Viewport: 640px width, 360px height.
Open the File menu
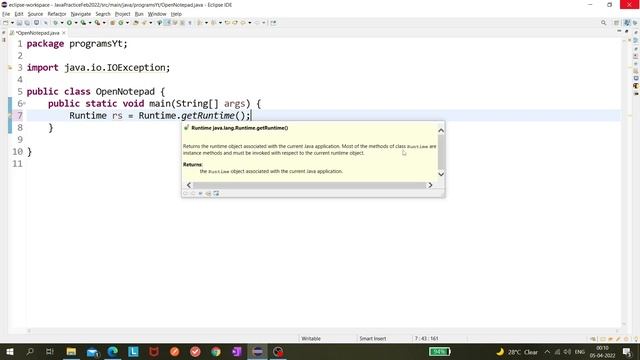coord(6,14)
